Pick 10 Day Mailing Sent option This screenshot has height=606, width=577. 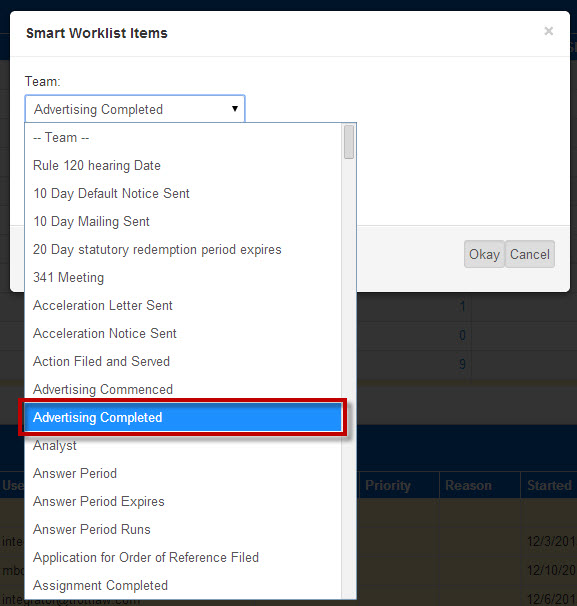tap(183, 221)
